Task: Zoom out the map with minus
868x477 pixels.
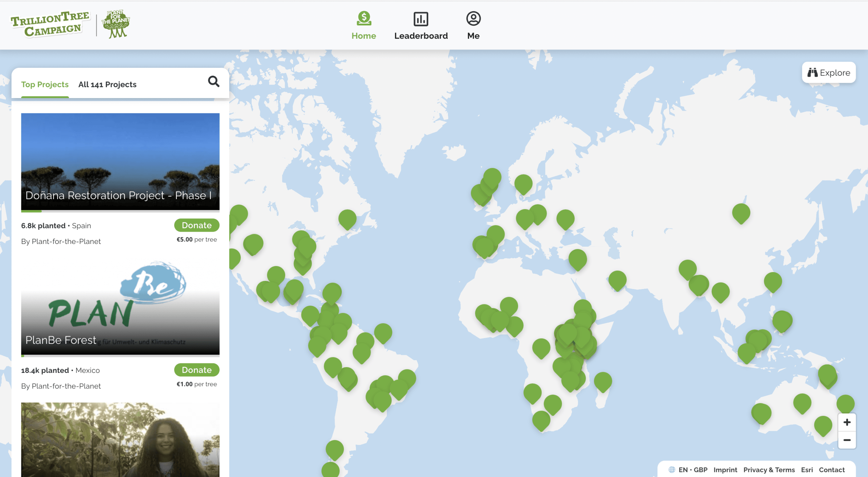Action: point(847,440)
